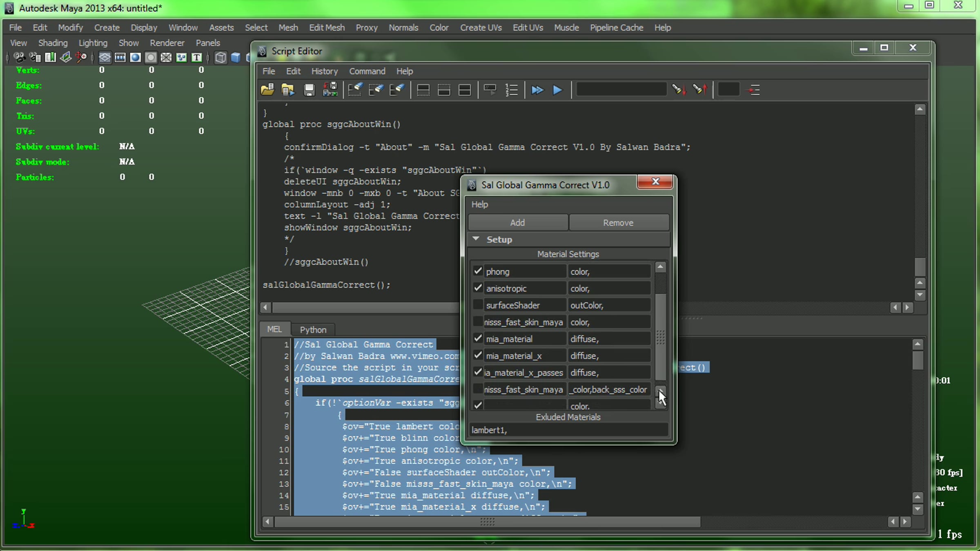Screen dimensions: 980x551
Task: Click the Save Script to Shelf icon
Action: pyautogui.click(x=330, y=90)
